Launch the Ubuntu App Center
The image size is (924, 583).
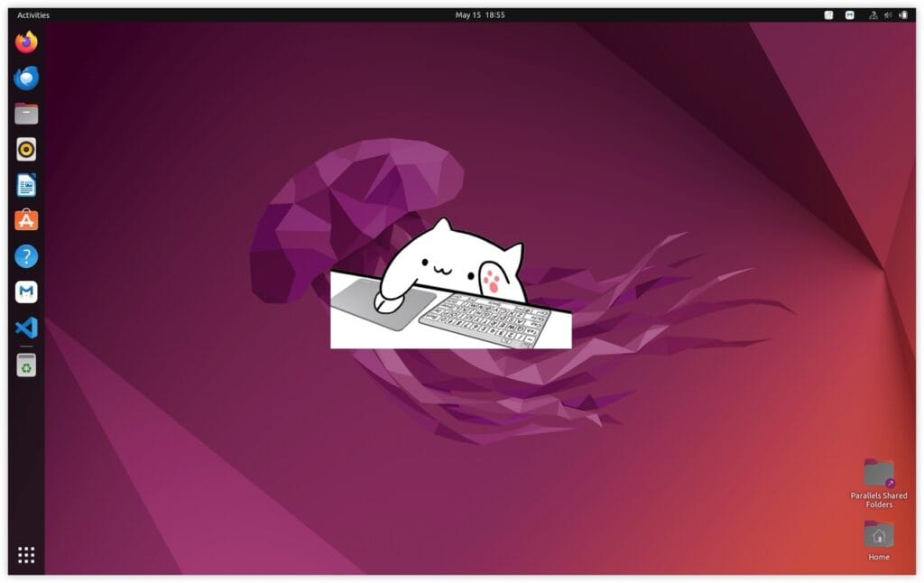(24, 221)
